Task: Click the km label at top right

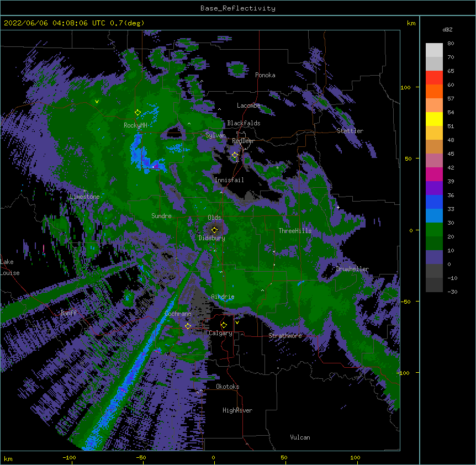Action: 411,23
